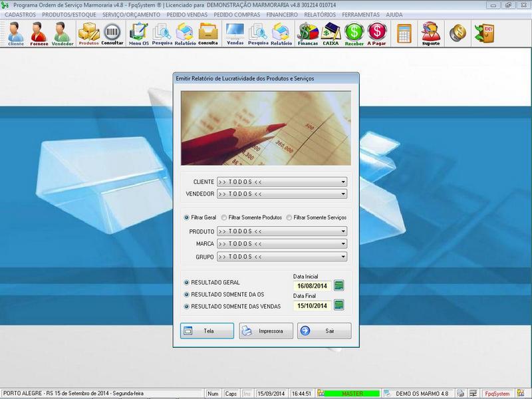The image size is (532, 399).
Task: Open the RELATÓRIOS menu
Action: tap(319, 15)
